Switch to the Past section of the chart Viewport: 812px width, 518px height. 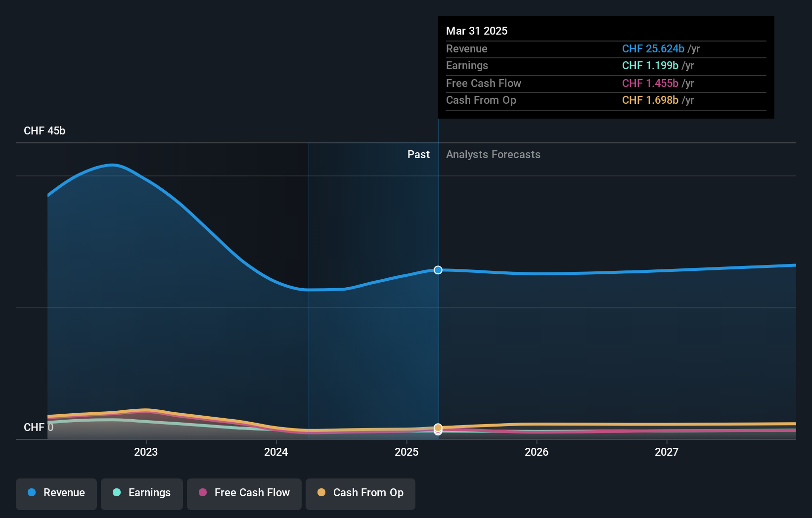pos(419,154)
